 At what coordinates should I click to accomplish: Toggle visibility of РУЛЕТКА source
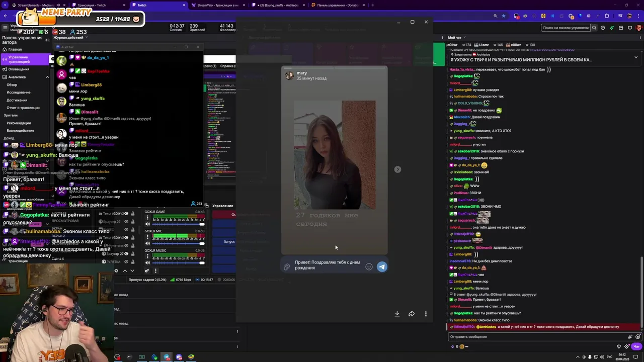[x=126, y=262]
